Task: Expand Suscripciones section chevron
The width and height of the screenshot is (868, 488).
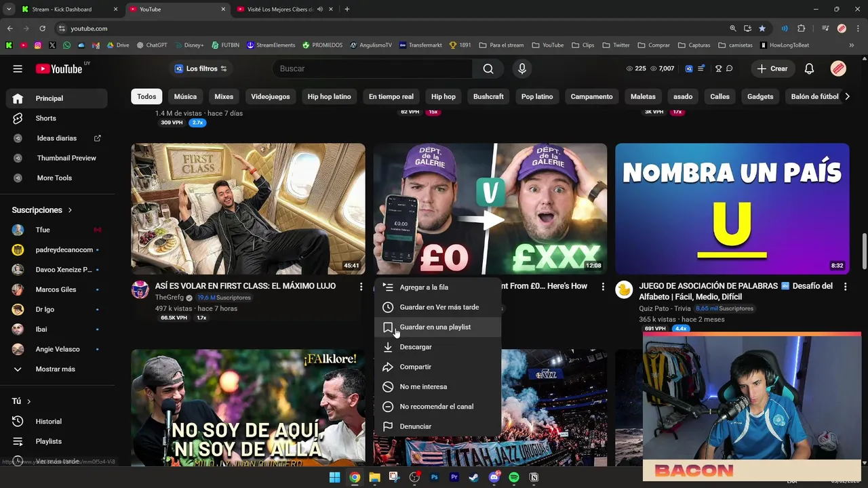Action: coord(70,210)
